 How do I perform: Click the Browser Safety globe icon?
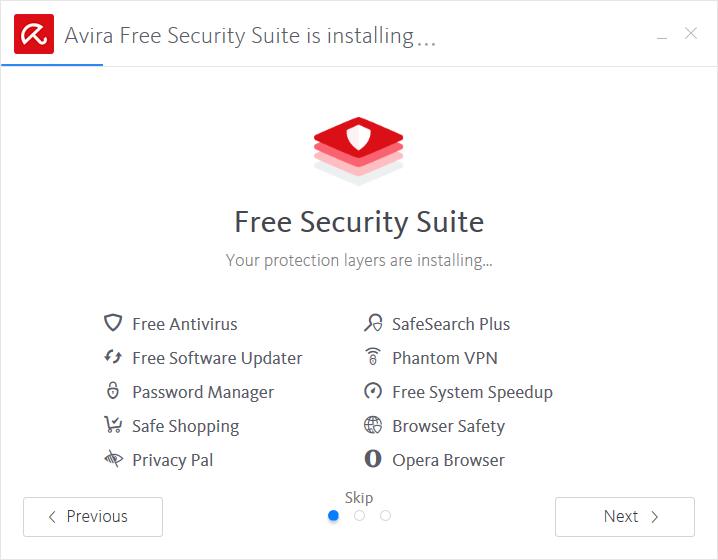[x=373, y=425]
